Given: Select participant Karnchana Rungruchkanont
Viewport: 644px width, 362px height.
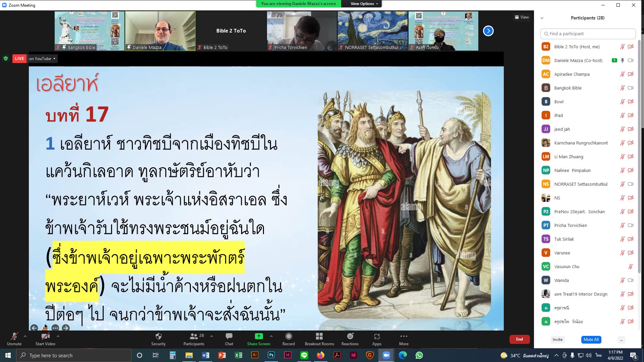Looking at the screenshot, I should pyautogui.click(x=588, y=143).
